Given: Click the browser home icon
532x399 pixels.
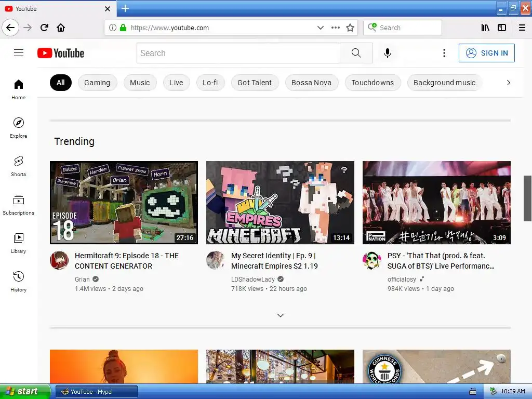Looking at the screenshot, I should pos(61,28).
